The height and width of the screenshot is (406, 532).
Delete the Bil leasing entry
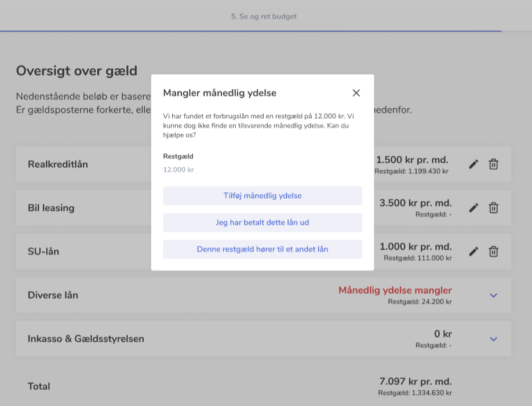pos(493,208)
